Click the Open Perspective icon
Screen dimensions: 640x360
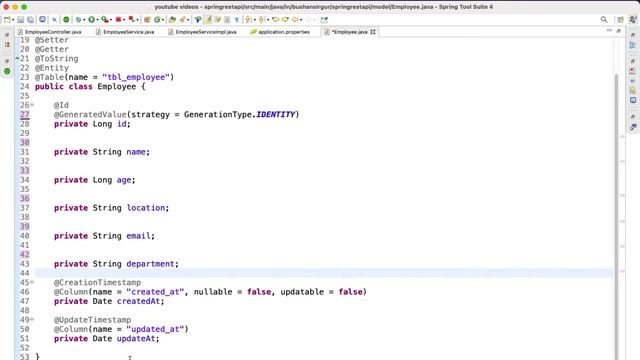[620, 20]
